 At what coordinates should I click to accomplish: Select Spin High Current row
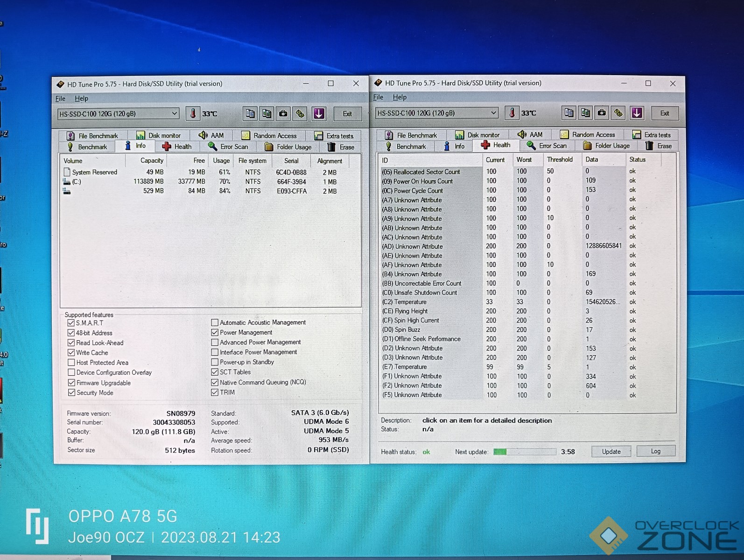pyautogui.click(x=528, y=321)
